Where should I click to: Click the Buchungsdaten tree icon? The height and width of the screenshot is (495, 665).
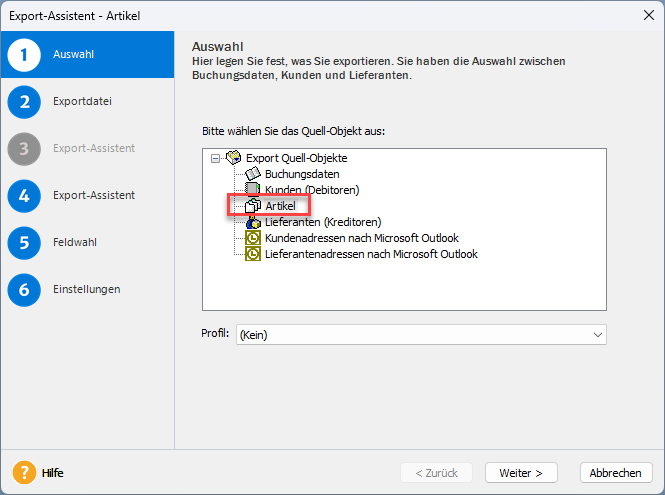click(253, 173)
